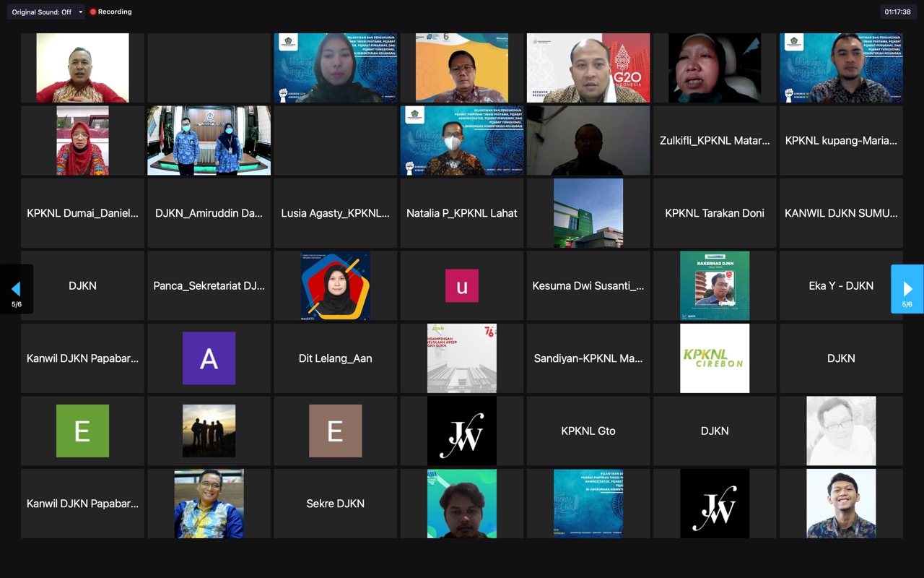Click the Eka Y - DJKN participant tile
The image size is (924, 578).
(x=841, y=286)
